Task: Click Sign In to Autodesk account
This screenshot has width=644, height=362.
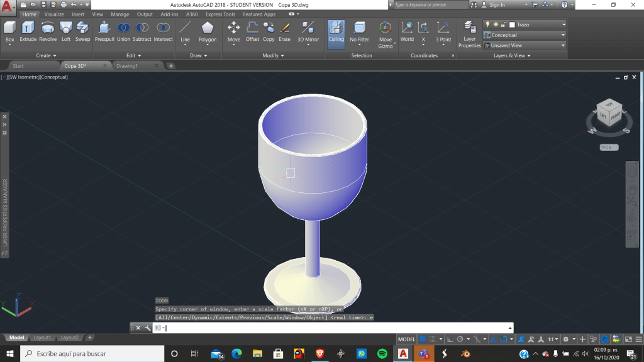Action: 497,5
